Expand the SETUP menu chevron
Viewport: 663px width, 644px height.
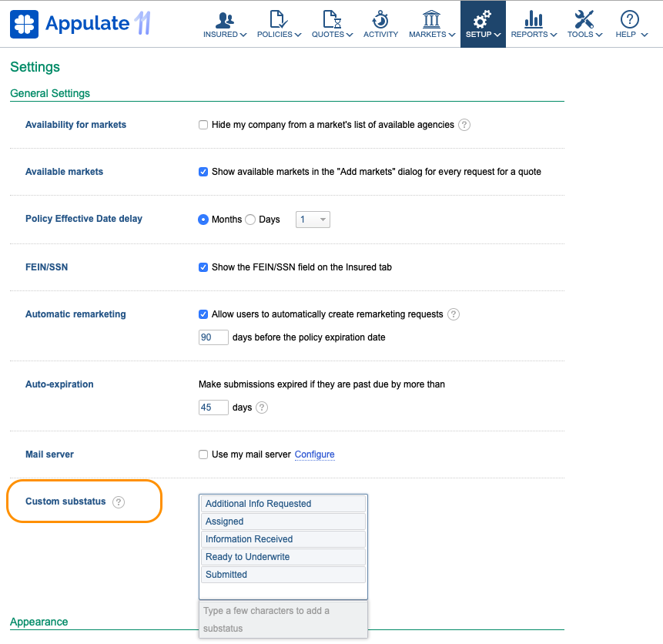pos(497,35)
